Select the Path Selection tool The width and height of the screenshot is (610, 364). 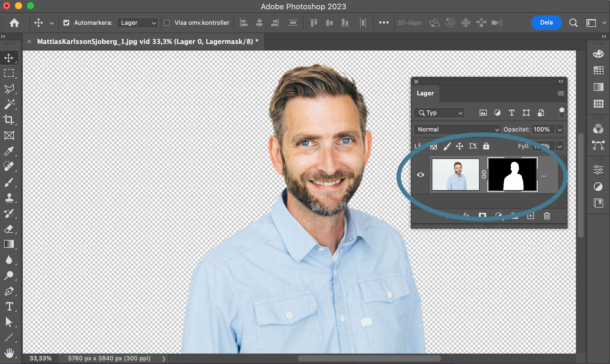9,322
